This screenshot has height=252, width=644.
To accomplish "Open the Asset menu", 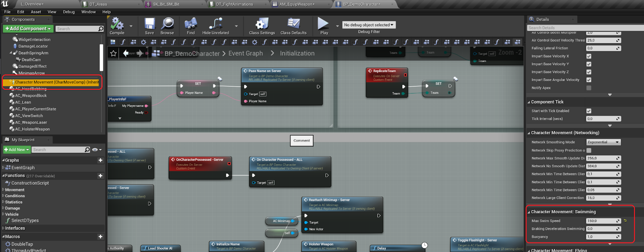I will click(x=36, y=12).
